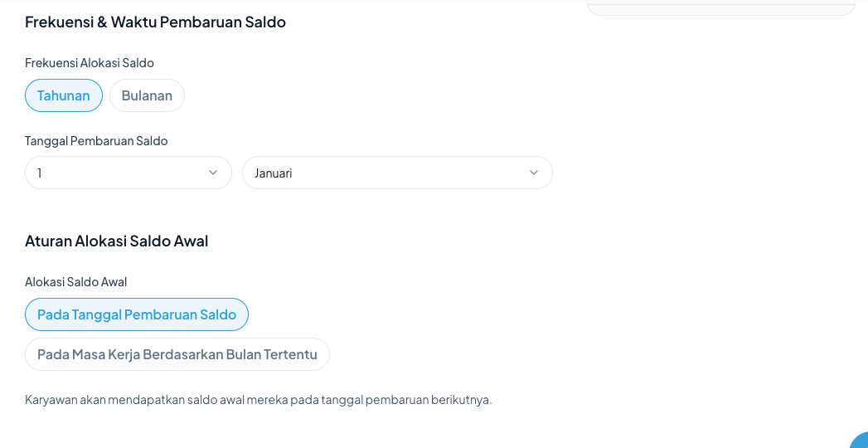The image size is (868, 448).
Task: Click the Karyawan akan mendapatkan saldo helper text
Action: click(258, 400)
